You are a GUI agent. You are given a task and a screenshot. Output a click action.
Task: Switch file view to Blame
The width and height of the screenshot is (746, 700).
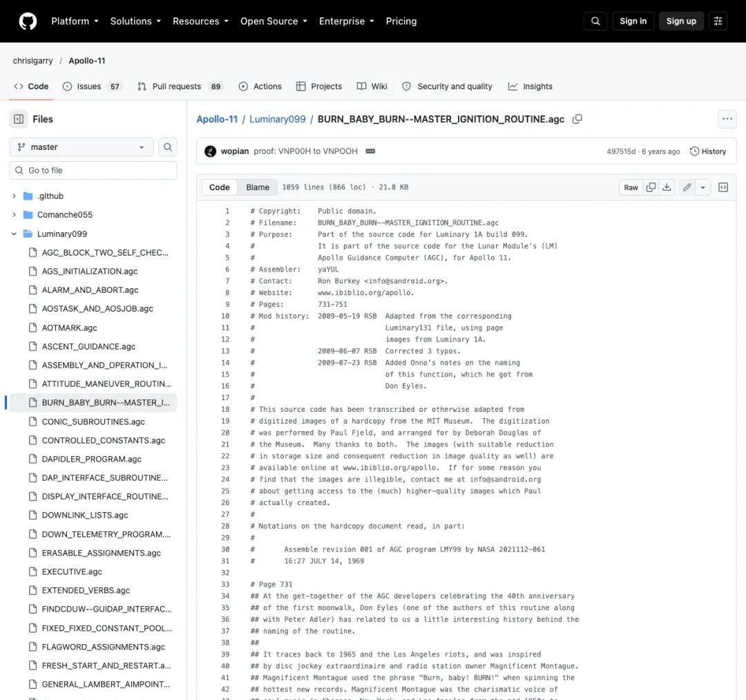[258, 187]
